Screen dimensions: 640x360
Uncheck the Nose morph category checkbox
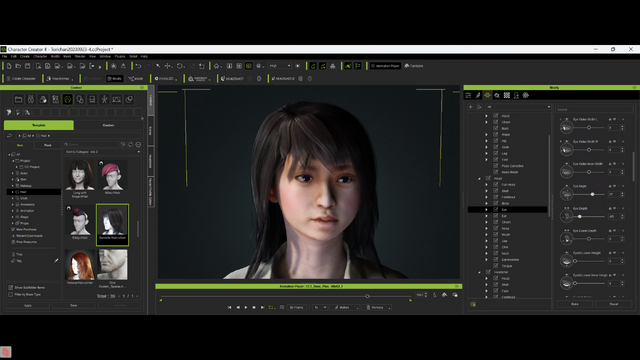point(496,228)
